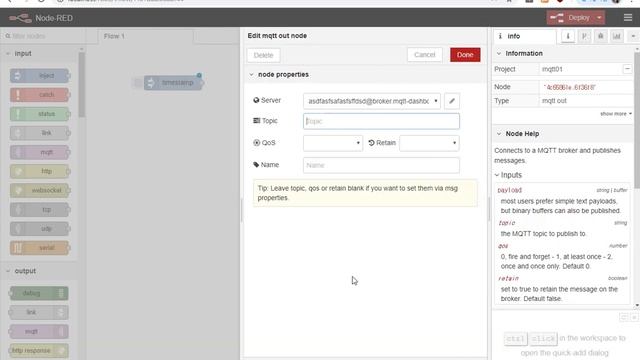The width and height of the screenshot is (640, 360).
Task: Select the output link node in palette
Action: click(x=39, y=312)
